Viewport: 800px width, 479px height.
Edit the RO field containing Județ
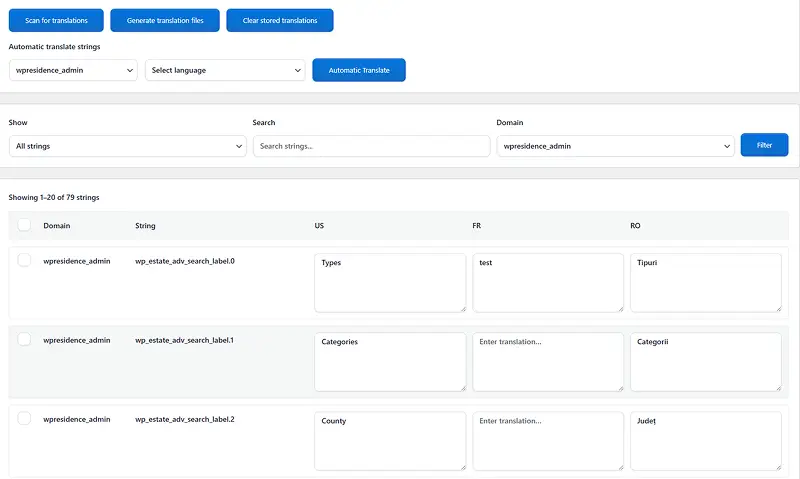click(706, 441)
